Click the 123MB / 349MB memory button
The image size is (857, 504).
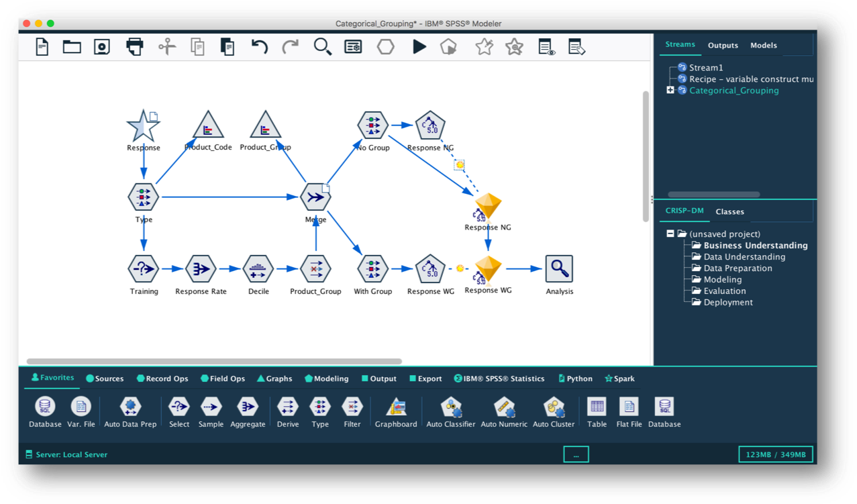[776, 454]
